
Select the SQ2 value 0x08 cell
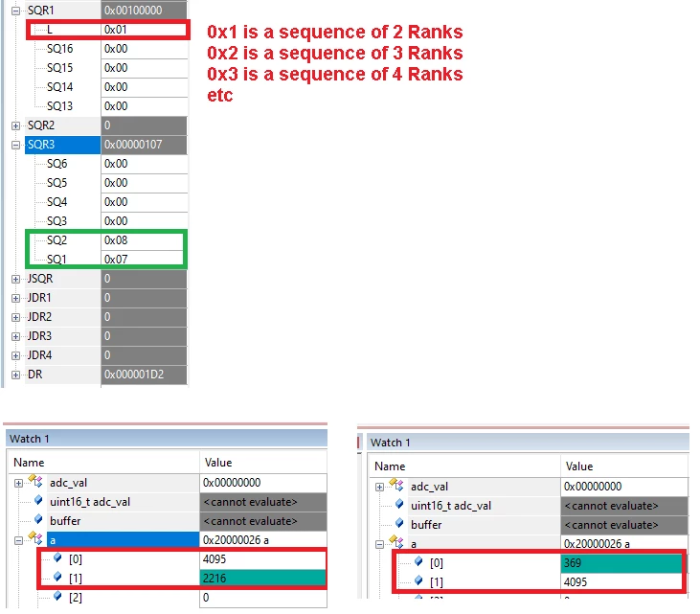tap(144, 240)
